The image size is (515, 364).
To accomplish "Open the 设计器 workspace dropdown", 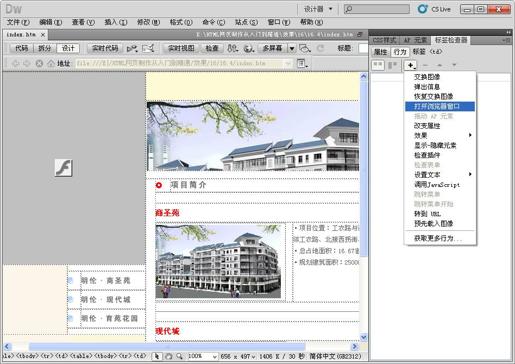I will 318,9.
